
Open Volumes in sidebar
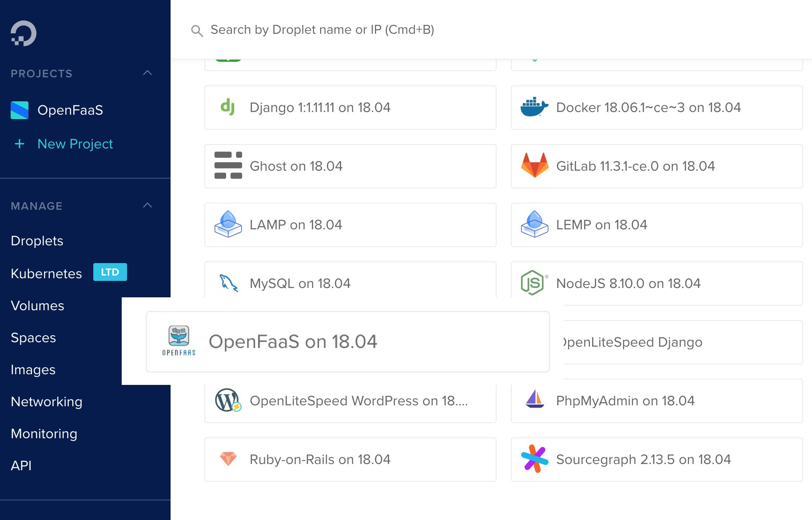click(37, 306)
